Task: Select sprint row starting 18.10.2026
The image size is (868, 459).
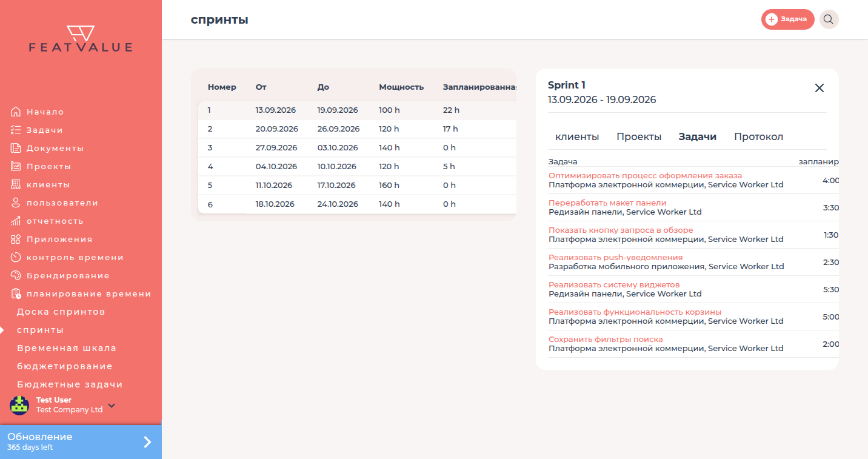Action: 357,204
